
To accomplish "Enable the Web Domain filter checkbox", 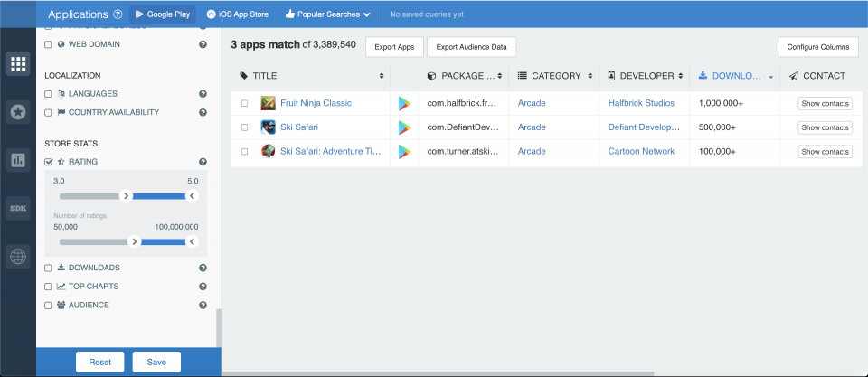I will coord(48,44).
